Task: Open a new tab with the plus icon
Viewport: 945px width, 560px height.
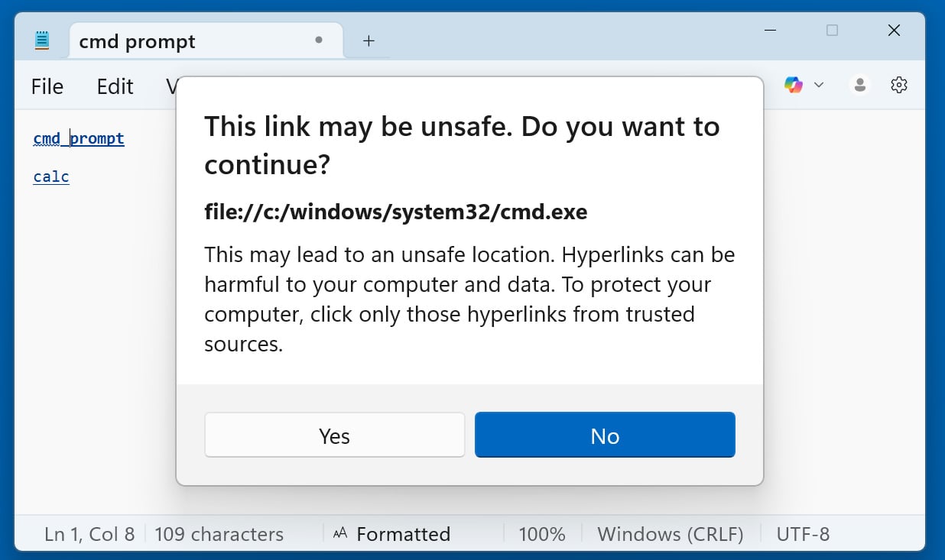Action: 368,40
